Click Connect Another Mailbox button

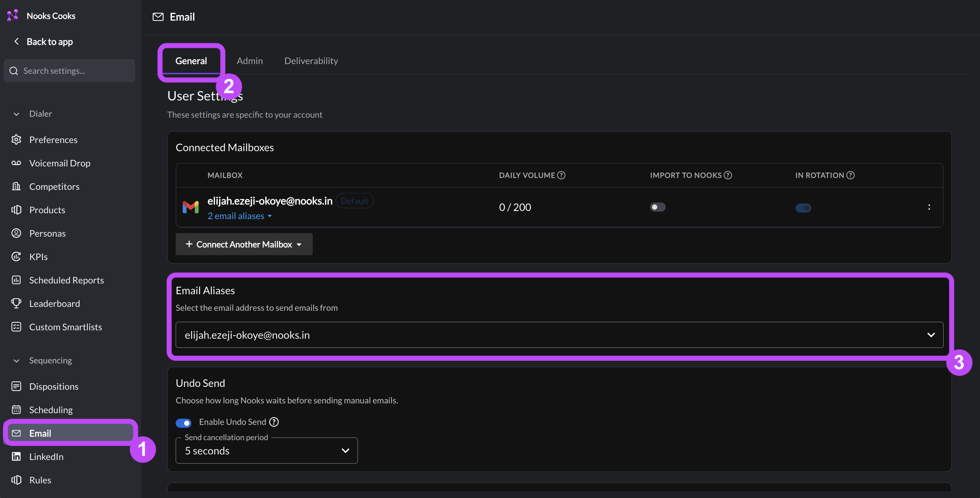click(x=244, y=244)
